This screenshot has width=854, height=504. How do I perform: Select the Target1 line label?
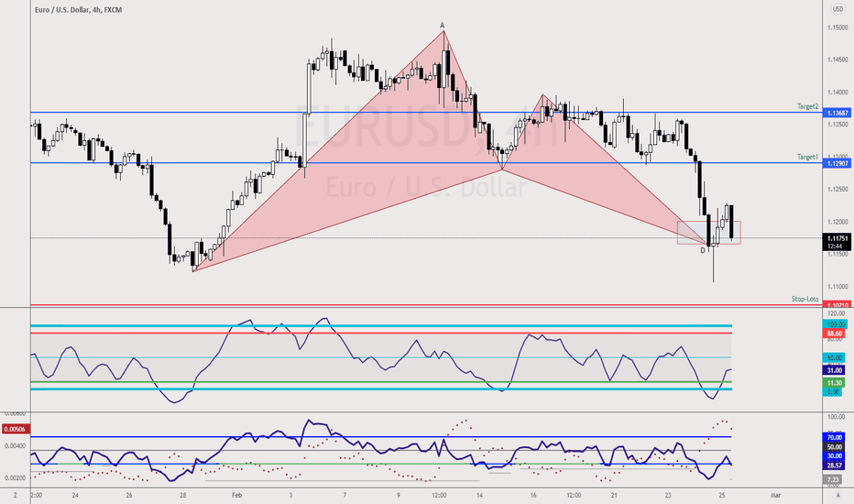[807, 157]
